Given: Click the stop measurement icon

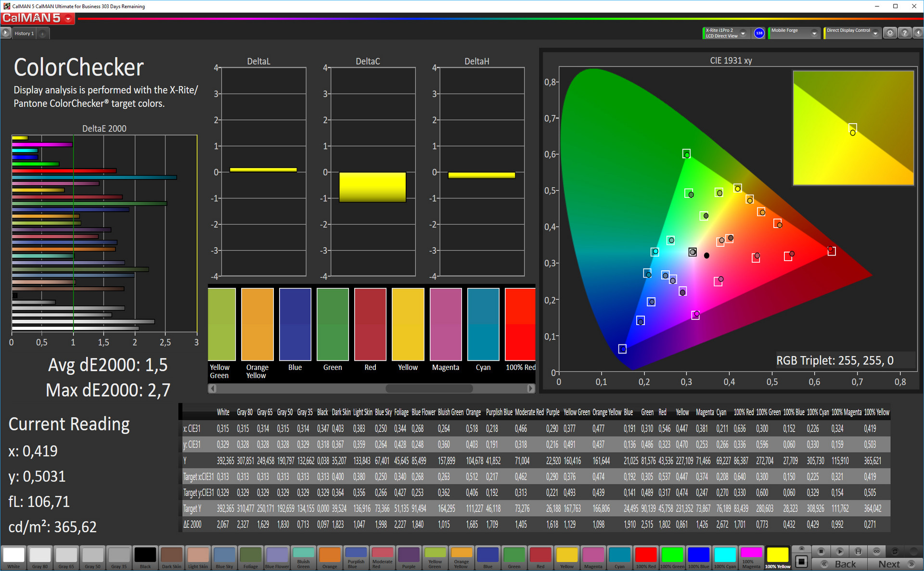Looking at the screenshot, I should (821, 551).
